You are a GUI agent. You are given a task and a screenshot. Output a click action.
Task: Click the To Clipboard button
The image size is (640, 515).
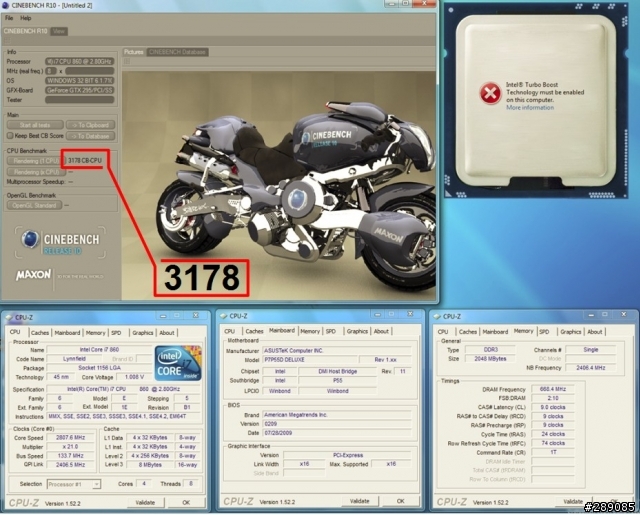click(90, 125)
